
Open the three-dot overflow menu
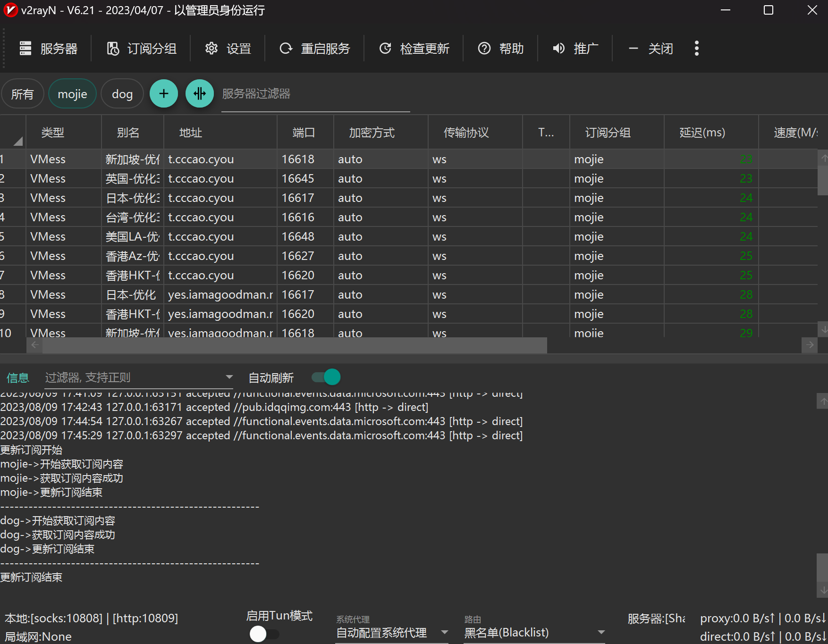click(697, 48)
